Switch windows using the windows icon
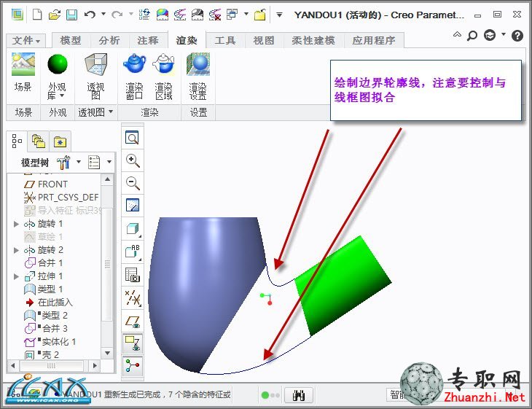 [232, 15]
